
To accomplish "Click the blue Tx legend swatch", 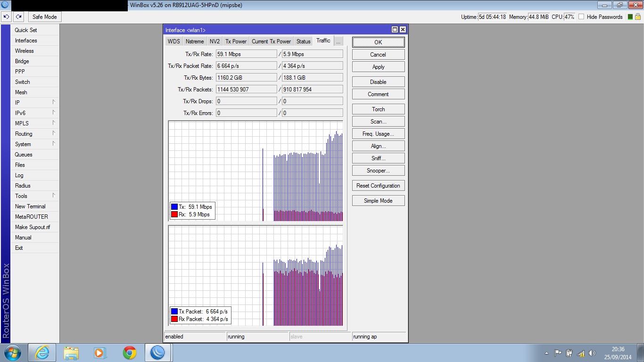I will pyautogui.click(x=174, y=207).
